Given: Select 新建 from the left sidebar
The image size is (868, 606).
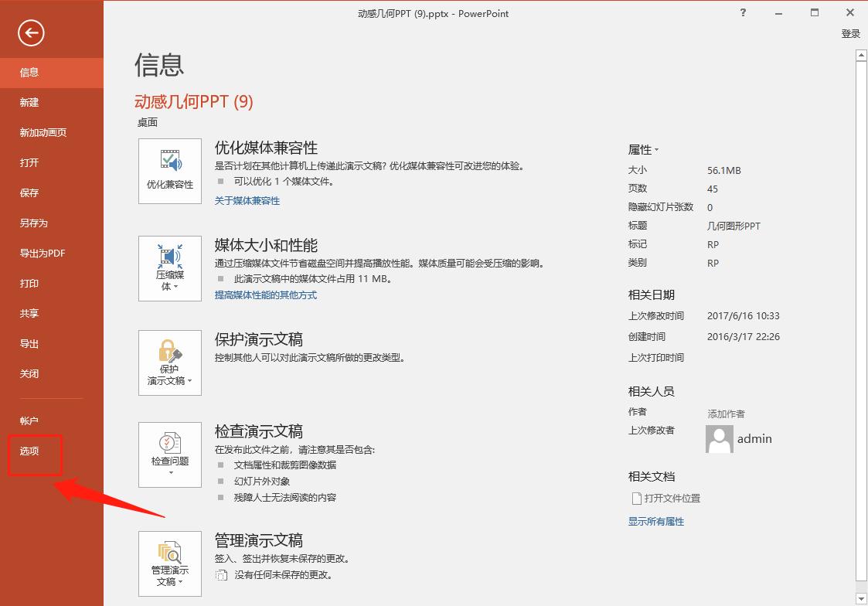Looking at the screenshot, I should pyautogui.click(x=29, y=102).
